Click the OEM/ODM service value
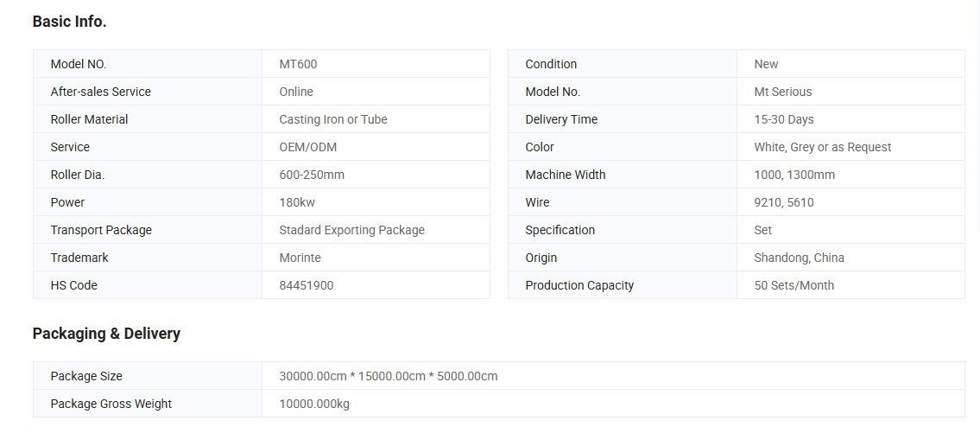Screen dimensions: 980x427 [x=307, y=147]
